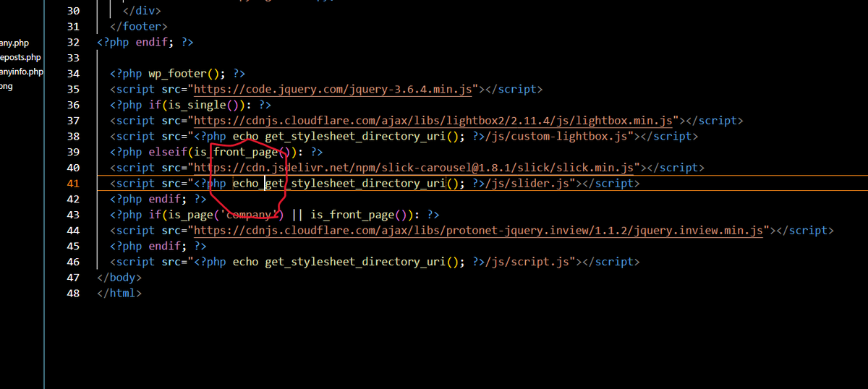Image resolution: width=868 pixels, height=389 pixels.
Task: Click the jquery.inview.min.js URL
Action: (x=477, y=231)
